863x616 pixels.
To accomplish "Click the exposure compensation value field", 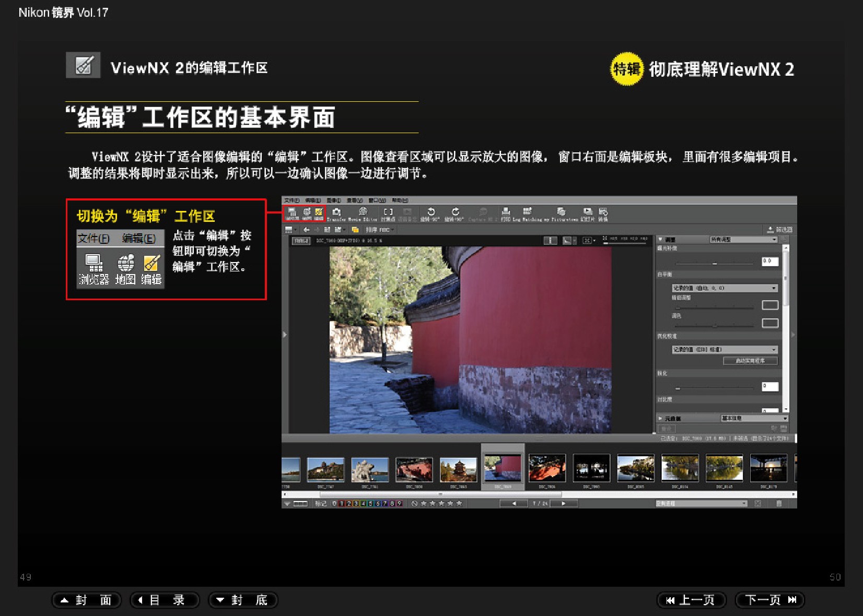I will coord(769,262).
